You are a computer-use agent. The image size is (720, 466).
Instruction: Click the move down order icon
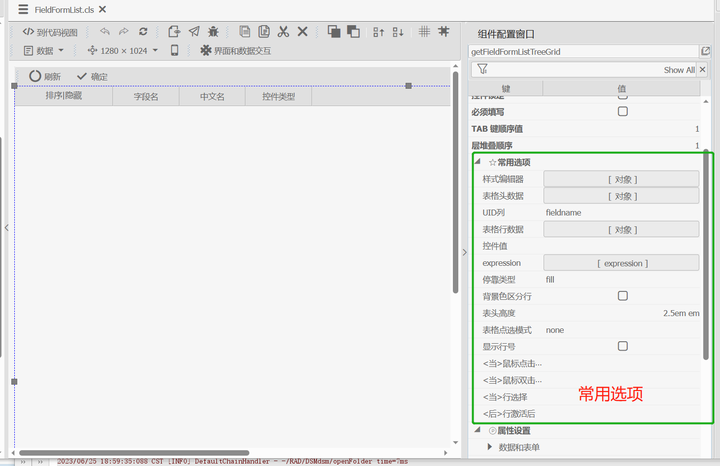tap(398, 32)
